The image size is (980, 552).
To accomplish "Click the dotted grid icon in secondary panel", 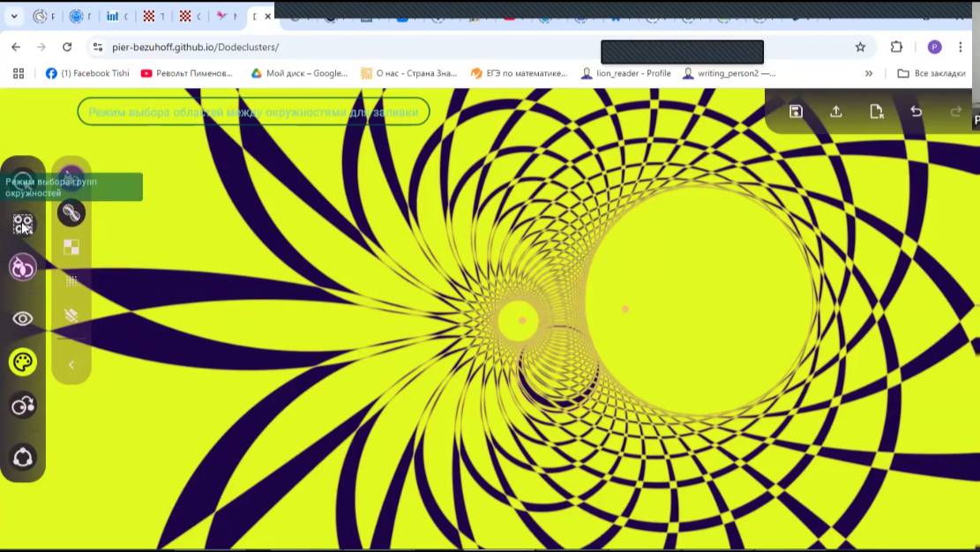I will pyautogui.click(x=71, y=281).
